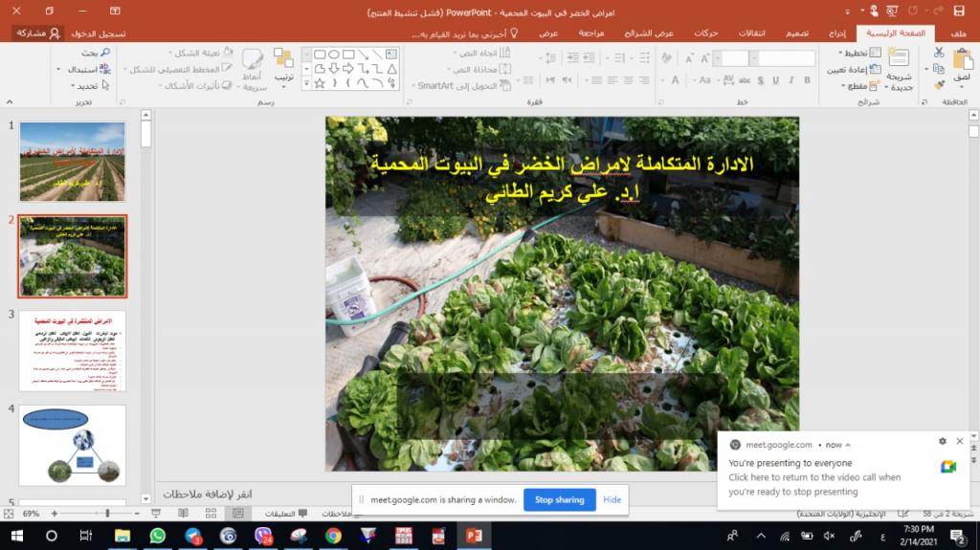Switch to Normal view in status bar

238,514
